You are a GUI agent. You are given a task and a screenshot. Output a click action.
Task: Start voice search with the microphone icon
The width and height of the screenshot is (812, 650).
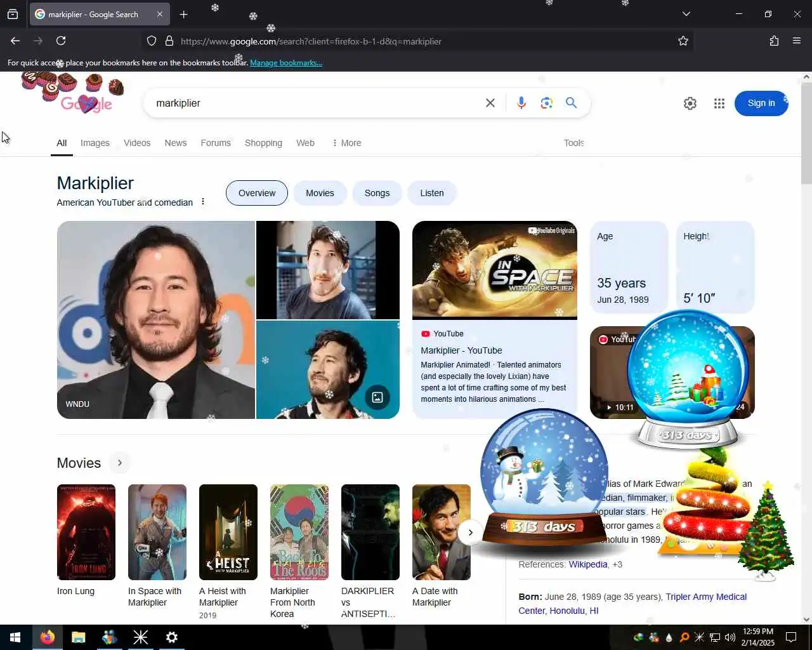(x=521, y=103)
